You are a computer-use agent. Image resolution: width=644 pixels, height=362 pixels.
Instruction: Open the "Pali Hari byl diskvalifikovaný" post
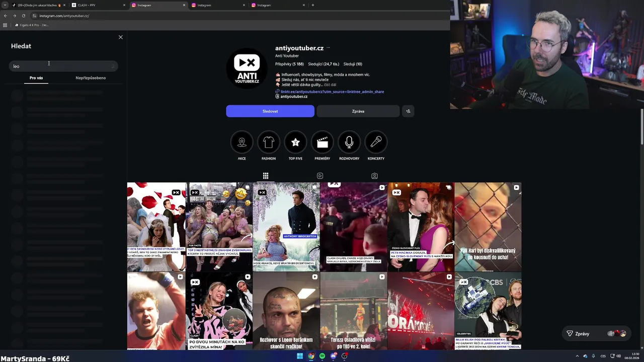pyautogui.click(x=488, y=227)
